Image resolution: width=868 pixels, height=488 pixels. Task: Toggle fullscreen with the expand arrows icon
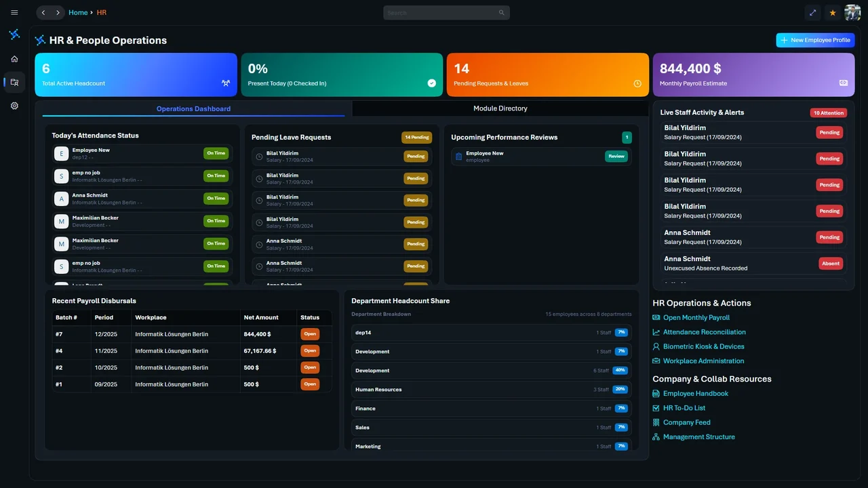[813, 13]
